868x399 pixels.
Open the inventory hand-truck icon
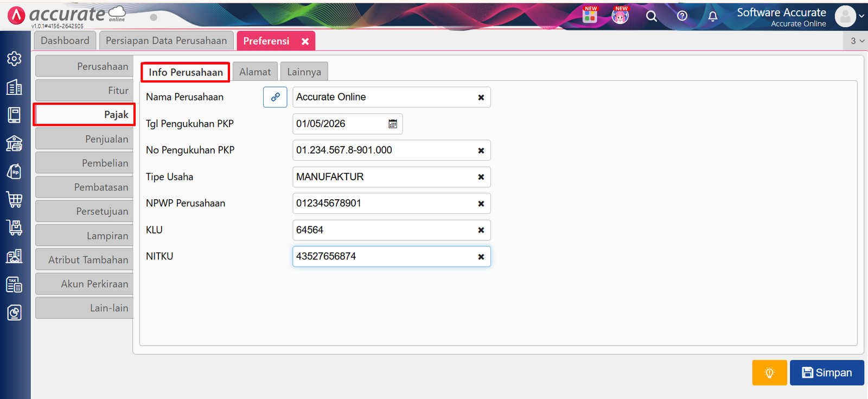pos(15,228)
